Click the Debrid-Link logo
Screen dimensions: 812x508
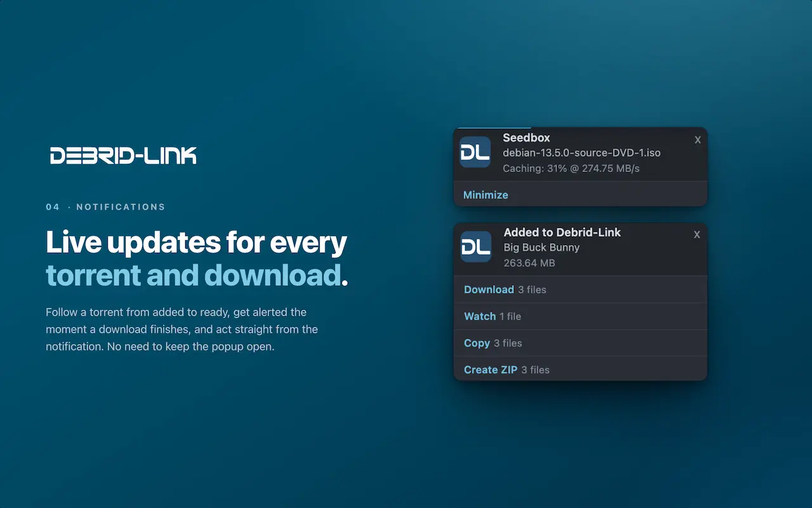123,156
